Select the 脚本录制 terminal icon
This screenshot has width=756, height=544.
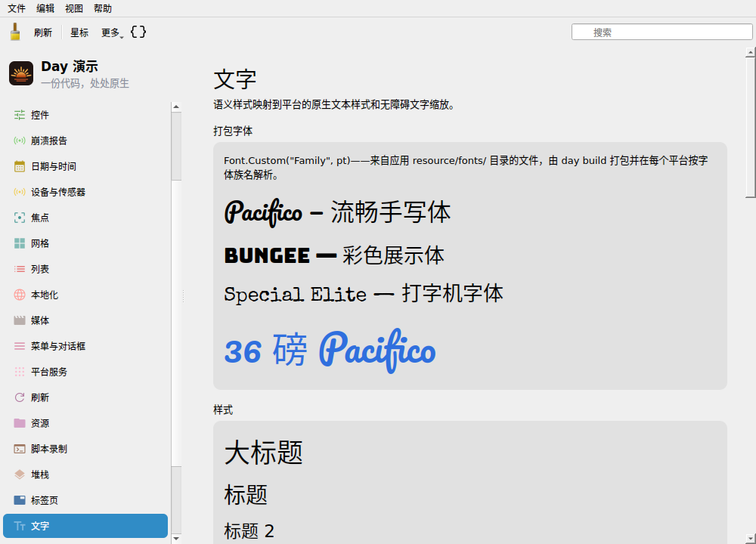(20, 449)
